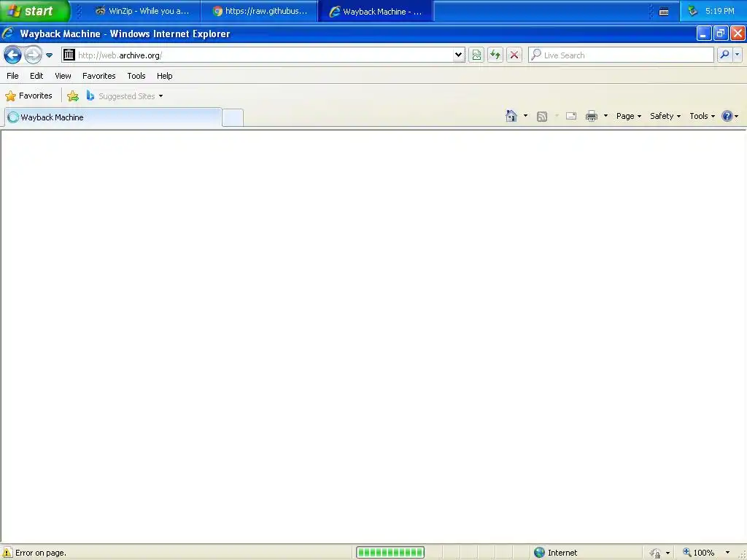
Task: Click the address bar URL field
Action: pyautogui.click(x=264, y=55)
